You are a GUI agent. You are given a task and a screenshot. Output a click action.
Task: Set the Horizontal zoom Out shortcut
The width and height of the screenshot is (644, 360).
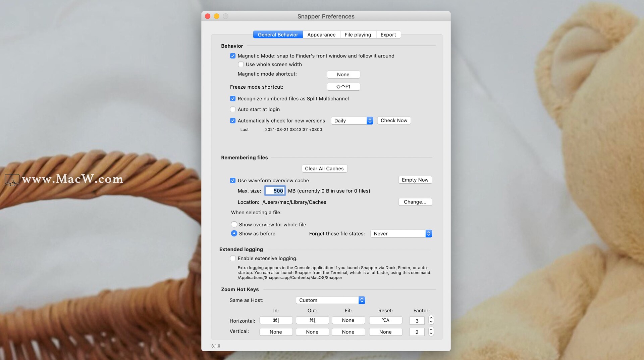pos(312,320)
